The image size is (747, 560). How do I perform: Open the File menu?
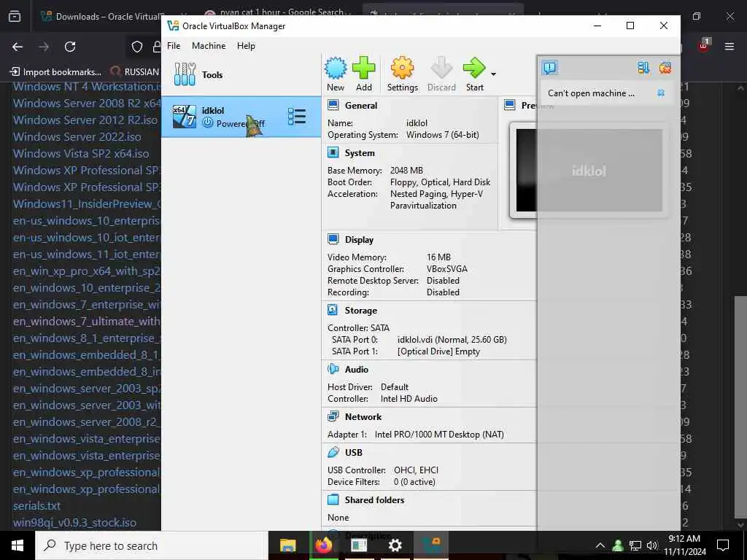174,46
